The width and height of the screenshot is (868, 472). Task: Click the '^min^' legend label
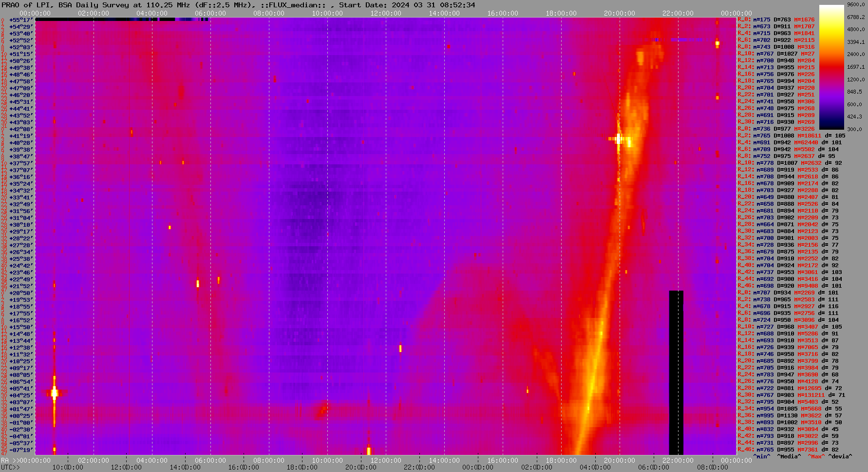[x=762, y=457]
